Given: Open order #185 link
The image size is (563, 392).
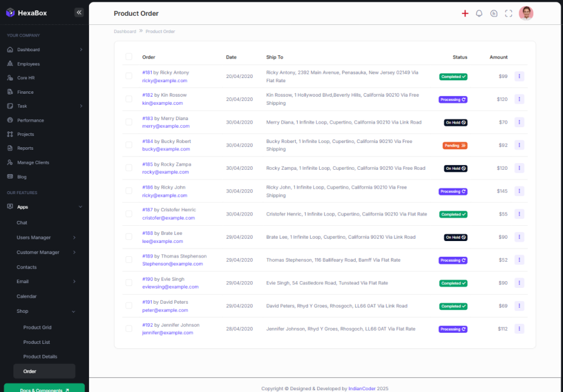Looking at the screenshot, I should tap(147, 164).
